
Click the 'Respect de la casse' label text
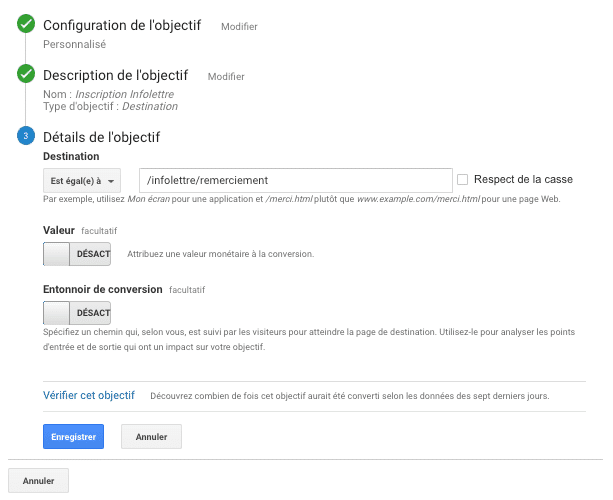coord(523,180)
